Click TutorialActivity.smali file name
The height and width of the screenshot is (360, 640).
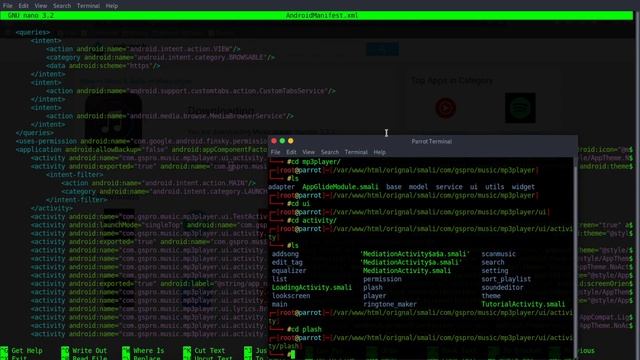pos(523,304)
